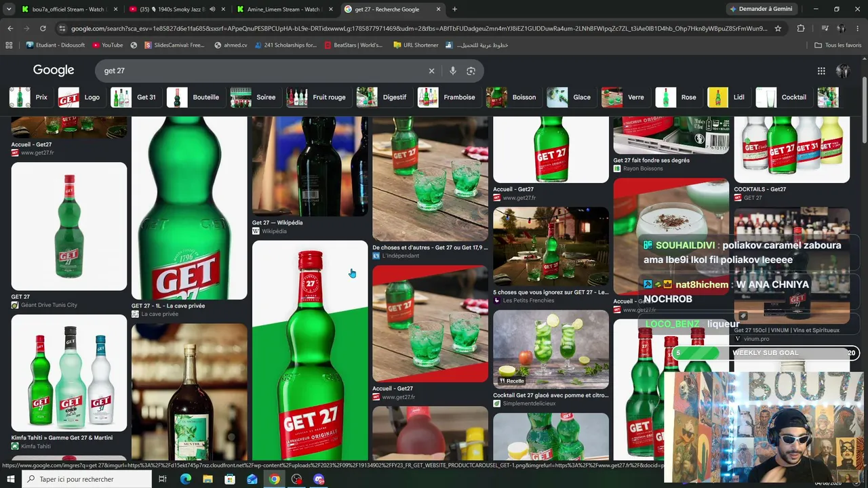Open the bookmarks apps grid icon

pyautogui.click(x=9, y=45)
